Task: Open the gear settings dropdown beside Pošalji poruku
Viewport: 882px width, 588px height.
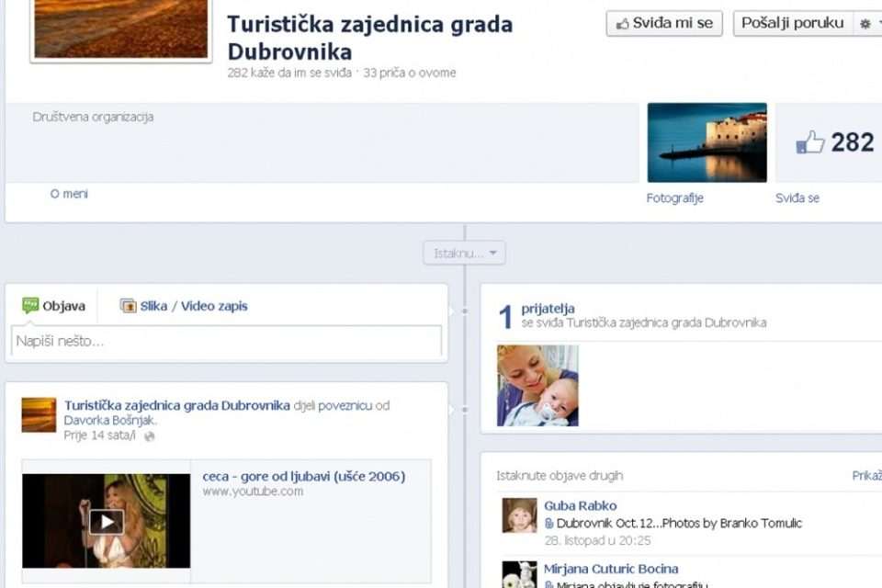Action: (868, 24)
